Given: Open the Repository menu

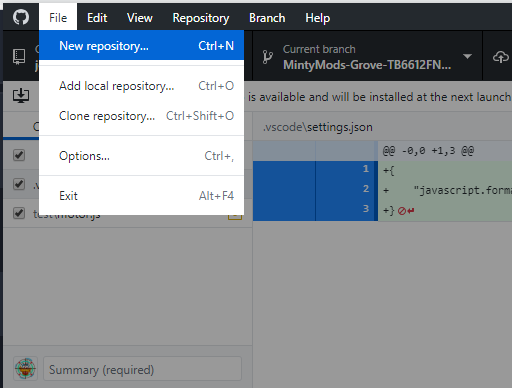Looking at the screenshot, I should pos(201,18).
